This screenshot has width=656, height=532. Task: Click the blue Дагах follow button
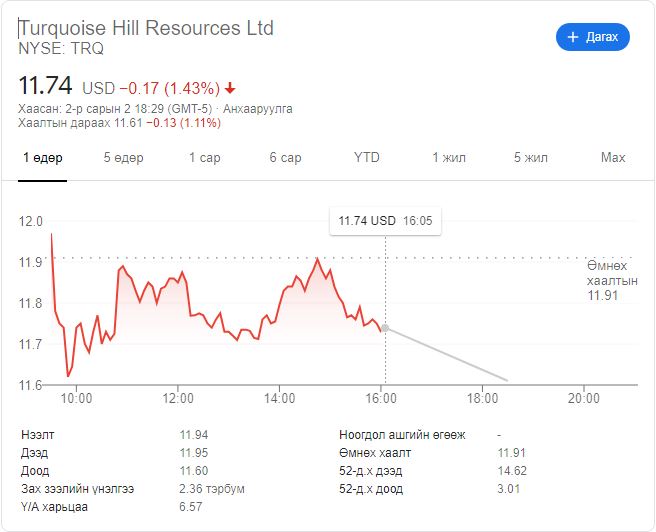click(592, 37)
